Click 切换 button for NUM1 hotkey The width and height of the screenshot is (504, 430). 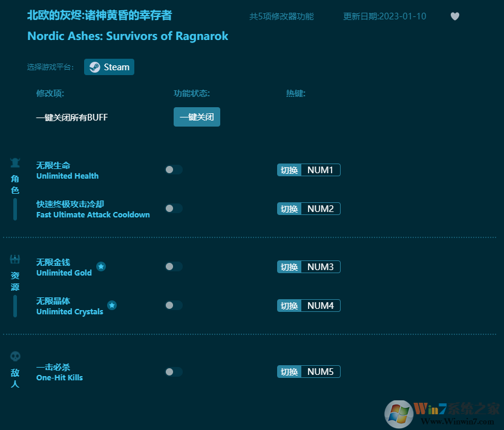click(x=289, y=170)
